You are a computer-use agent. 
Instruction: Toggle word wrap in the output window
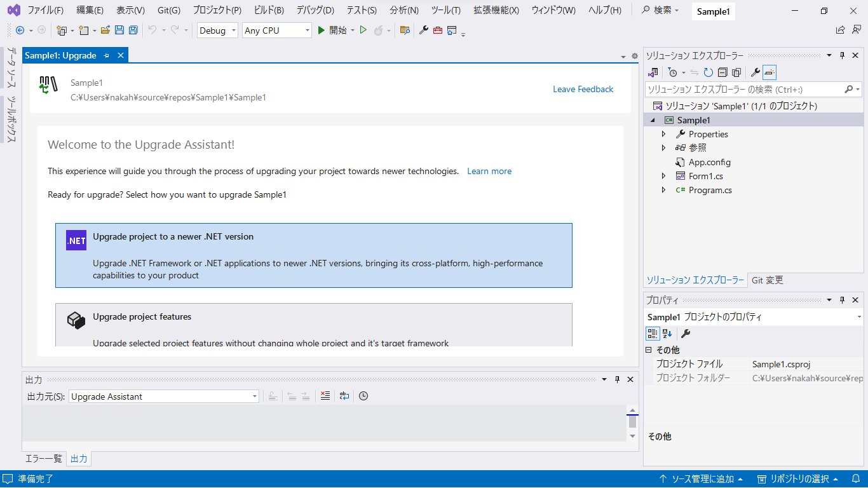point(344,396)
